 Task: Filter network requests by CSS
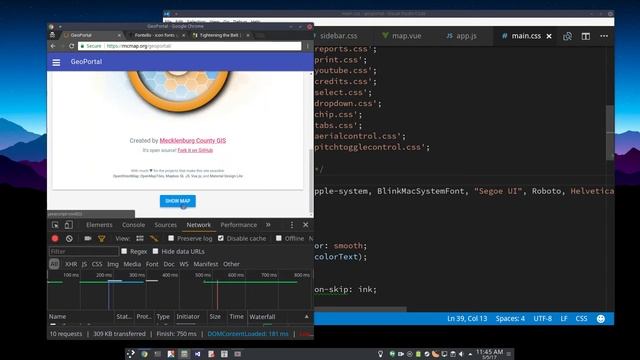click(97, 264)
